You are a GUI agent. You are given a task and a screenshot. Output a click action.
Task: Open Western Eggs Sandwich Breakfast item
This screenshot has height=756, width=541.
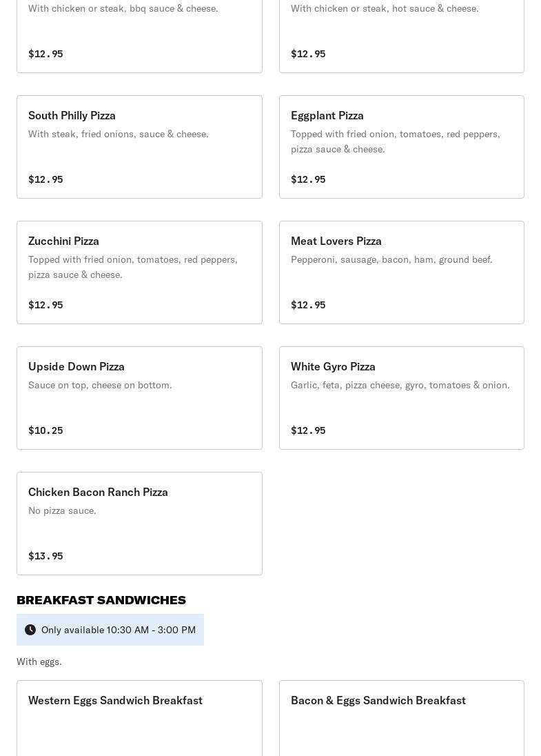(x=140, y=718)
